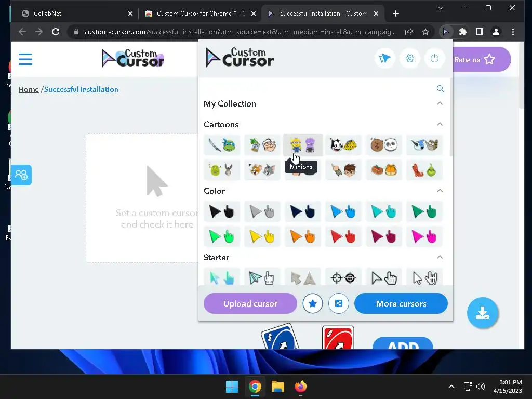Select the magenta pink color cursor
Screen dimensions: 532x399
pyautogui.click(x=424, y=236)
